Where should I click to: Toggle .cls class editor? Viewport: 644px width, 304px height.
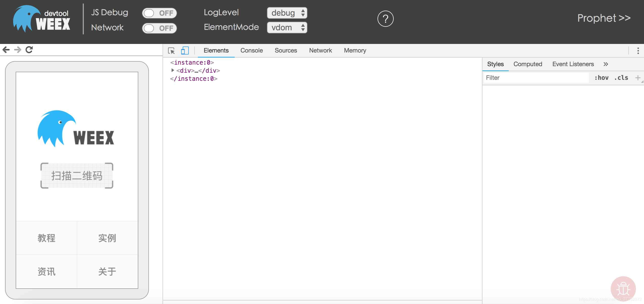click(x=621, y=78)
